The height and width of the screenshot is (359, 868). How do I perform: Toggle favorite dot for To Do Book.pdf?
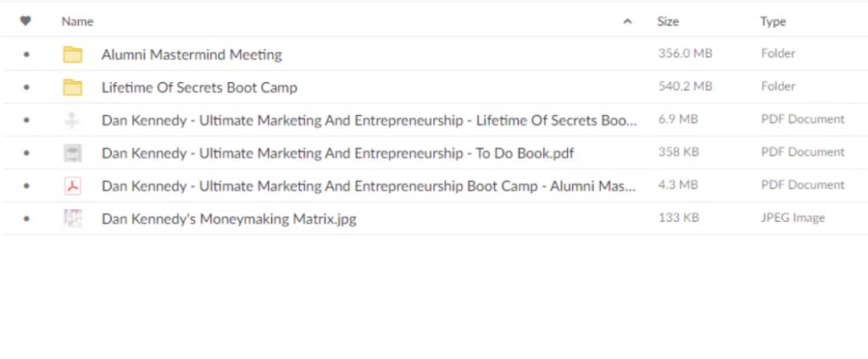pyautogui.click(x=26, y=153)
